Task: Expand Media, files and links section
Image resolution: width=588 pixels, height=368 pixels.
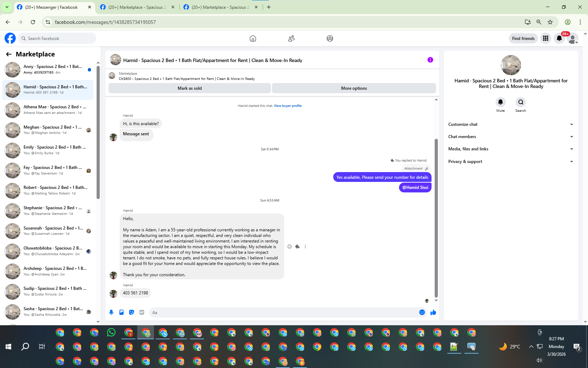Action: (511, 149)
